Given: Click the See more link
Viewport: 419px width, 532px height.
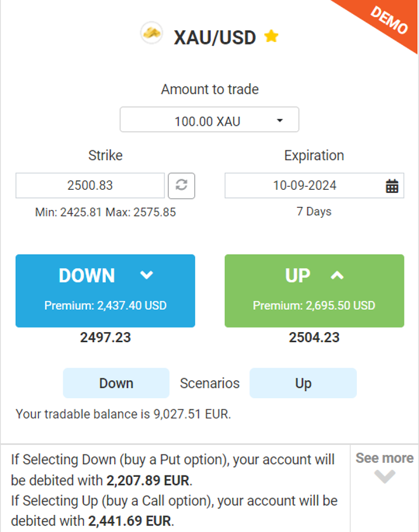Looking at the screenshot, I should coord(384,458).
